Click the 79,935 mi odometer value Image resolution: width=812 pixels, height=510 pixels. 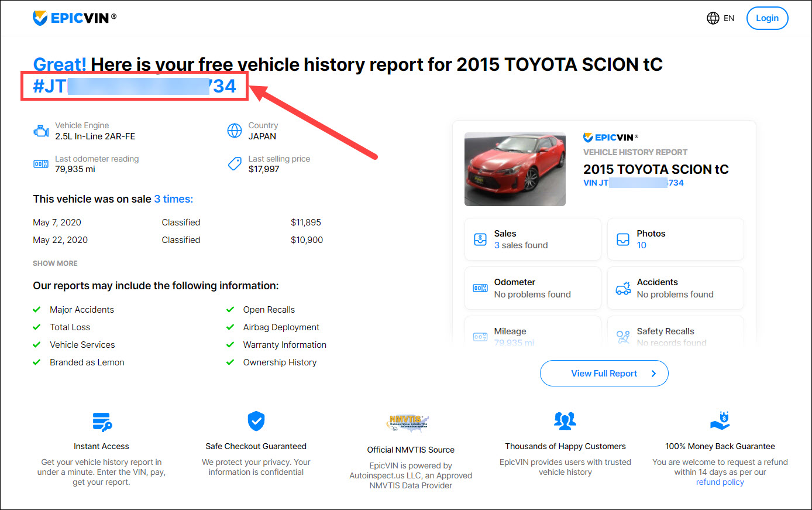(75, 169)
